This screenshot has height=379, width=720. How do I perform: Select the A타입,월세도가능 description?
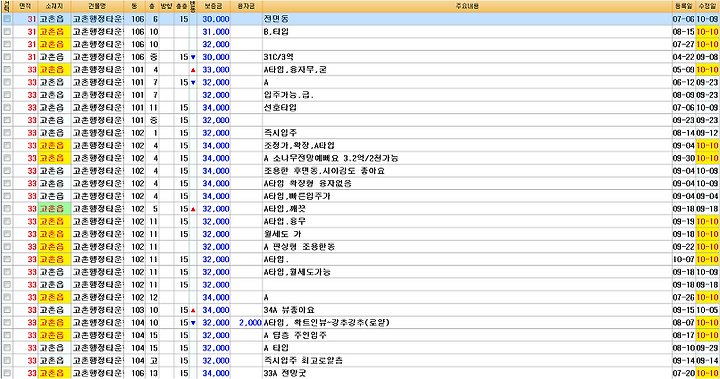click(x=297, y=272)
